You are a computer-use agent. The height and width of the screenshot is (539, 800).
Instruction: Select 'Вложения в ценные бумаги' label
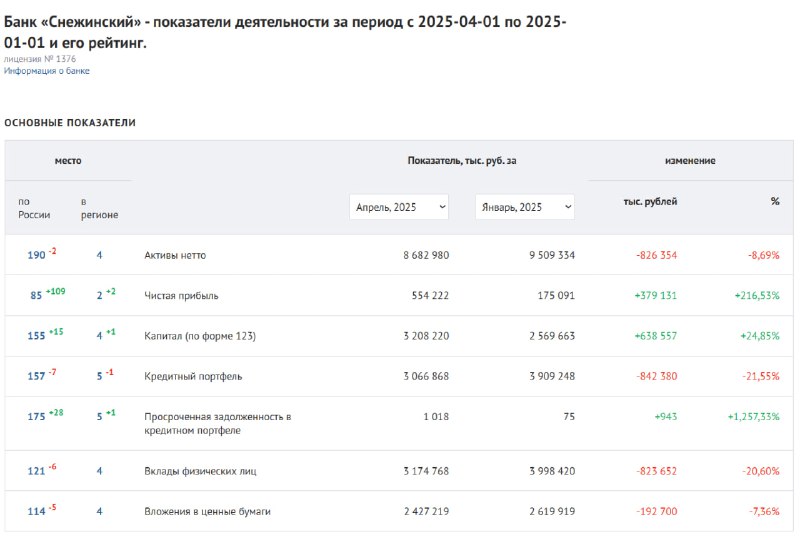[x=207, y=511]
